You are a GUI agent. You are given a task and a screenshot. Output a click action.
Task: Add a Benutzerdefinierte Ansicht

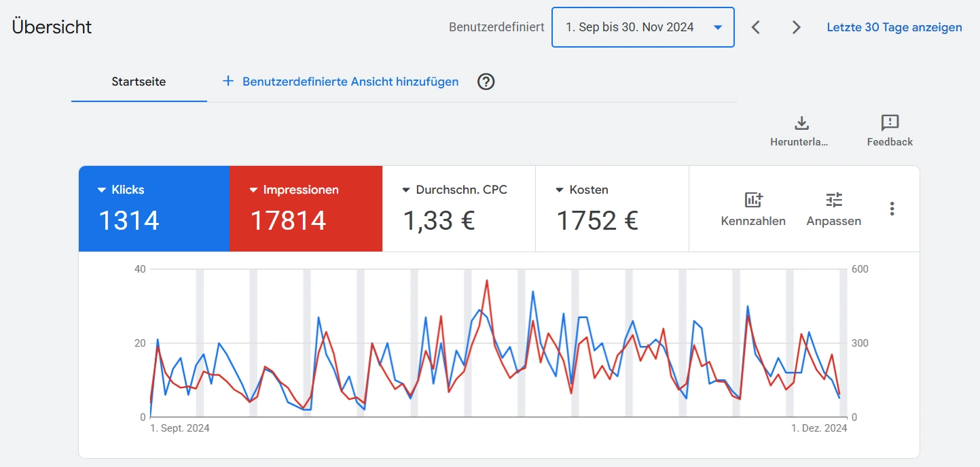tap(340, 82)
